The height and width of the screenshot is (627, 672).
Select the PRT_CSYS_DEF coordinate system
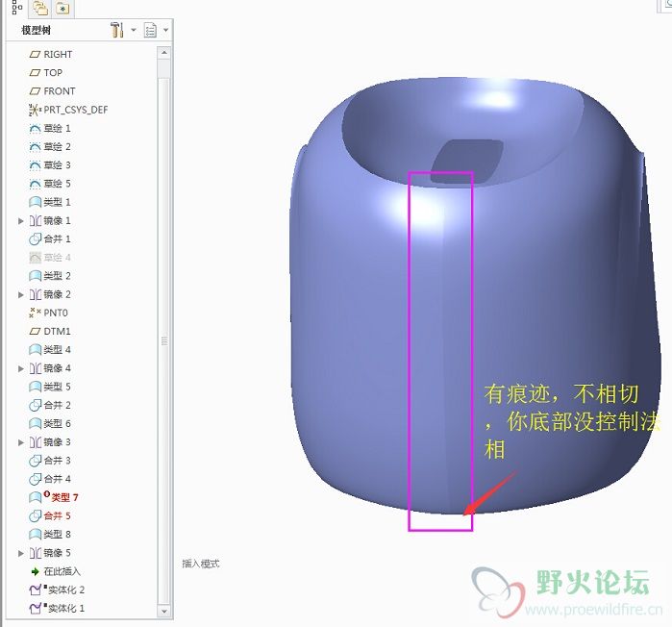tap(68, 110)
